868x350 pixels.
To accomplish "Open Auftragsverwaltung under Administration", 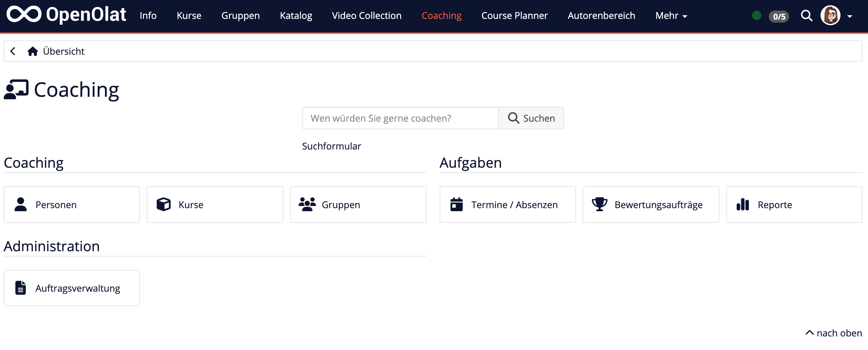I will (71, 288).
